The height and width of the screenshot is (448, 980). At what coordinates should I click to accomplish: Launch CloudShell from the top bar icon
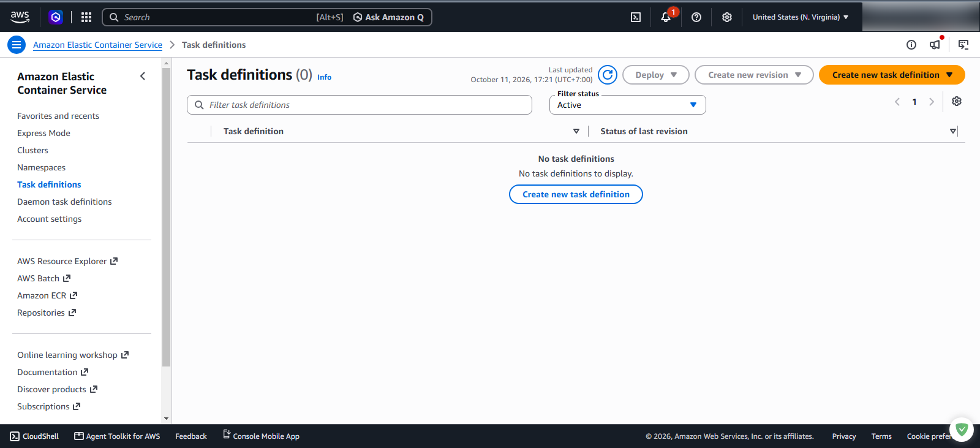pos(636,17)
